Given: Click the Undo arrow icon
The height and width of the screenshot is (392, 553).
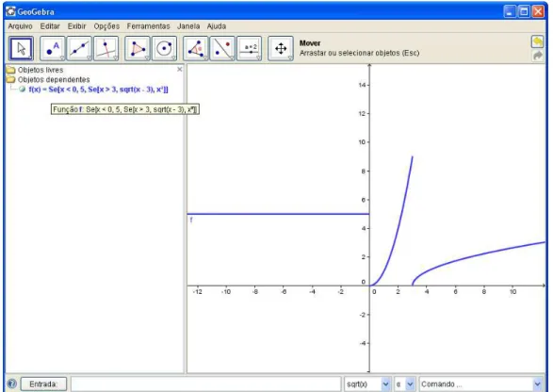Looking at the screenshot, I should pos(537,42).
